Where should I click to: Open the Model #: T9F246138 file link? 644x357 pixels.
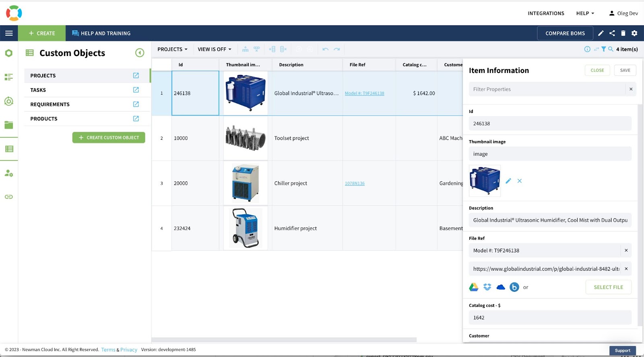tap(364, 93)
